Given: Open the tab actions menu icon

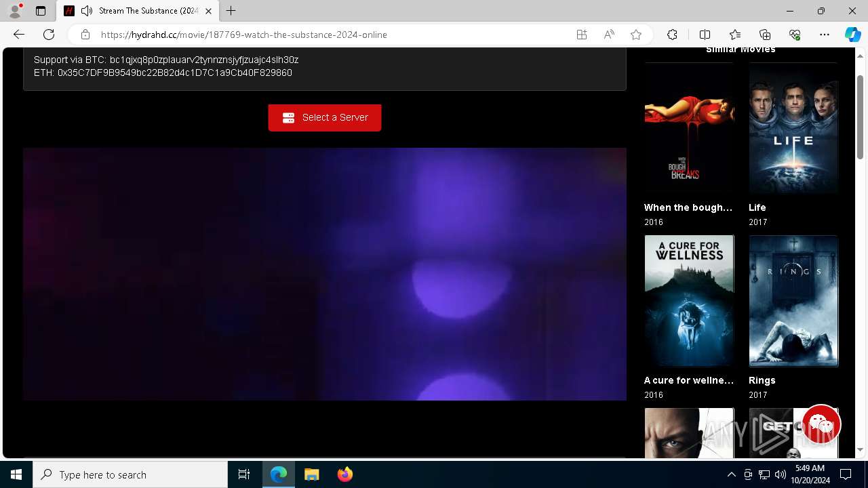Looking at the screenshot, I should [41, 11].
